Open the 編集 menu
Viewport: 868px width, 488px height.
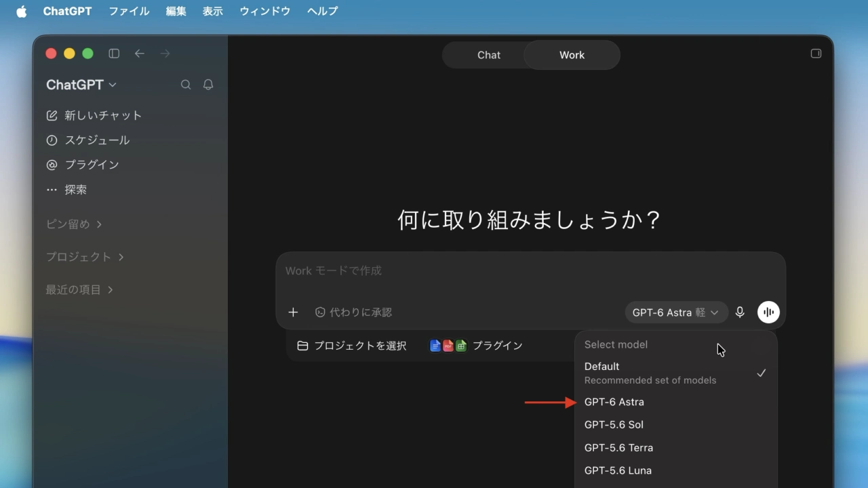coord(176,12)
